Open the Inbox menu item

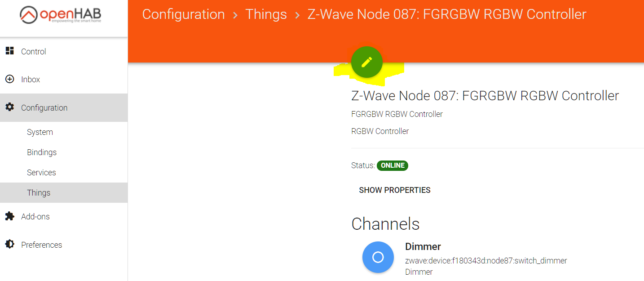tap(31, 80)
